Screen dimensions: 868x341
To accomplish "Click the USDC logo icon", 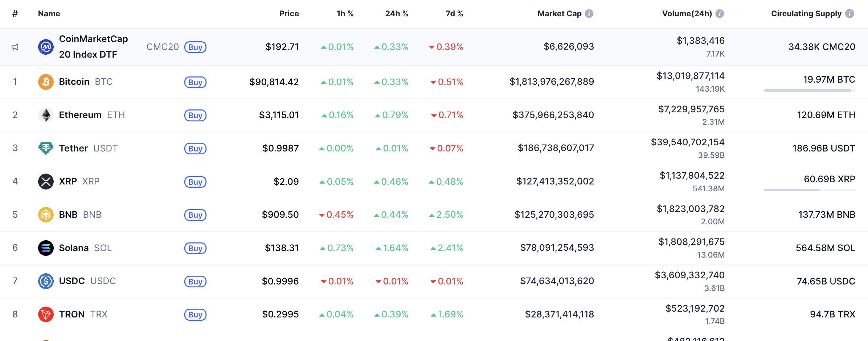I will [46, 281].
